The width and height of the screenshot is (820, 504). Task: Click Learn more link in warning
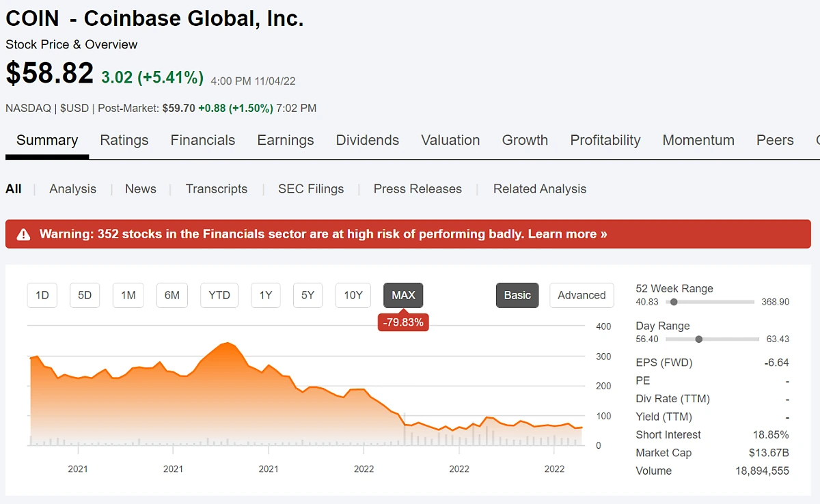click(x=567, y=234)
